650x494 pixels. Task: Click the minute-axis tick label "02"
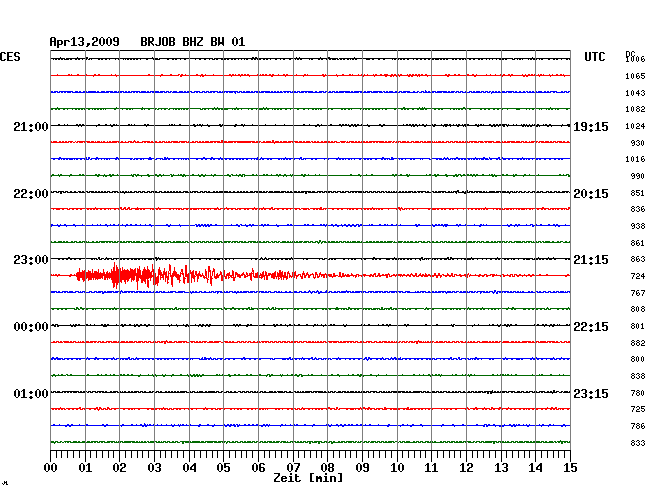point(119,468)
